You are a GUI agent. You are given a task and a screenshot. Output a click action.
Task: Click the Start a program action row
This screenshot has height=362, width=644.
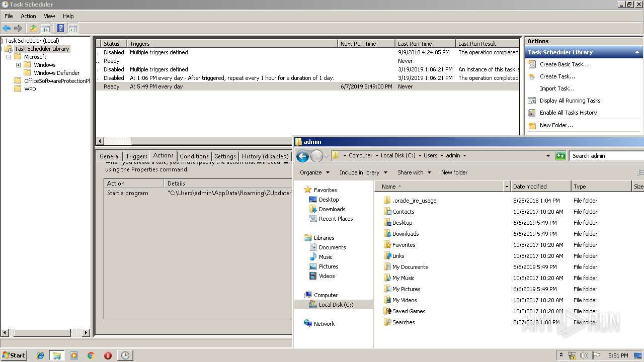click(x=198, y=193)
